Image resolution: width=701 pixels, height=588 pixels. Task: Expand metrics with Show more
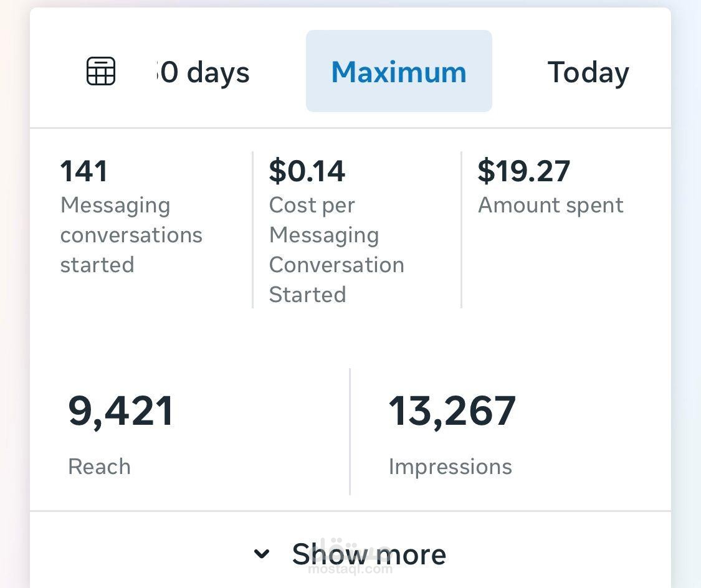(x=350, y=554)
